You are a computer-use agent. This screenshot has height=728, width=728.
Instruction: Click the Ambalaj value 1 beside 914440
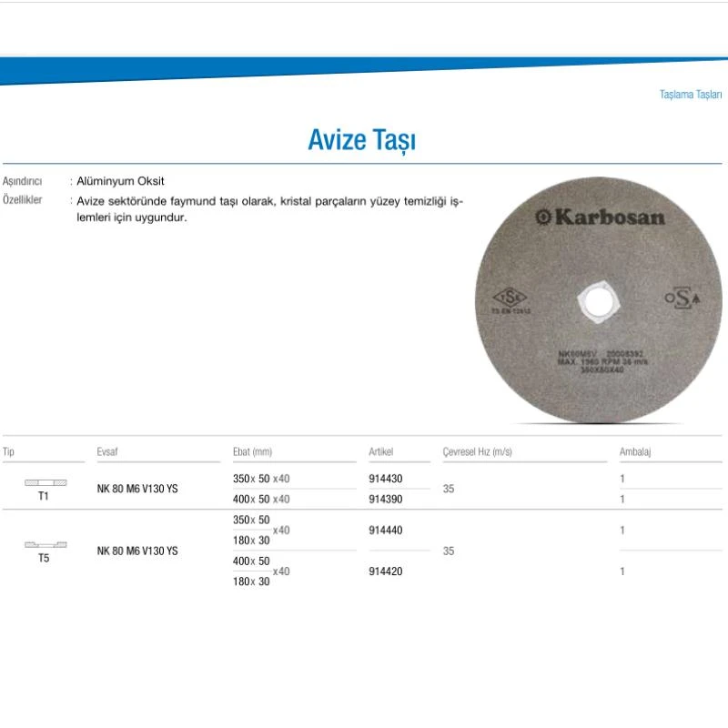point(622,530)
